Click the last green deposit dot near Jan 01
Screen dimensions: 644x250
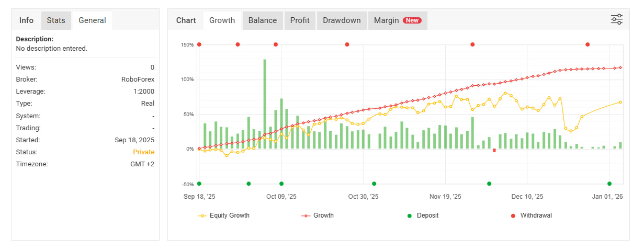point(609,184)
